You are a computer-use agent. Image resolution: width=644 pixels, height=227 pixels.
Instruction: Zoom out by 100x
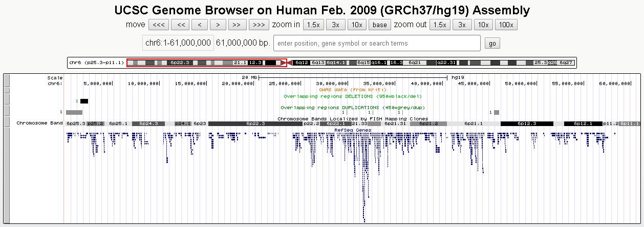click(506, 25)
